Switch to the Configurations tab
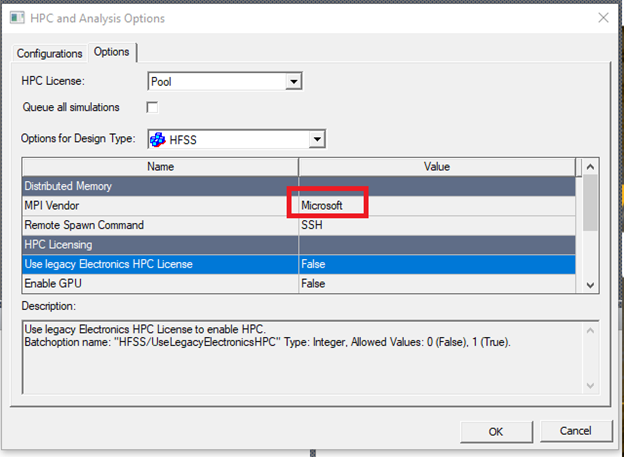 [49, 53]
